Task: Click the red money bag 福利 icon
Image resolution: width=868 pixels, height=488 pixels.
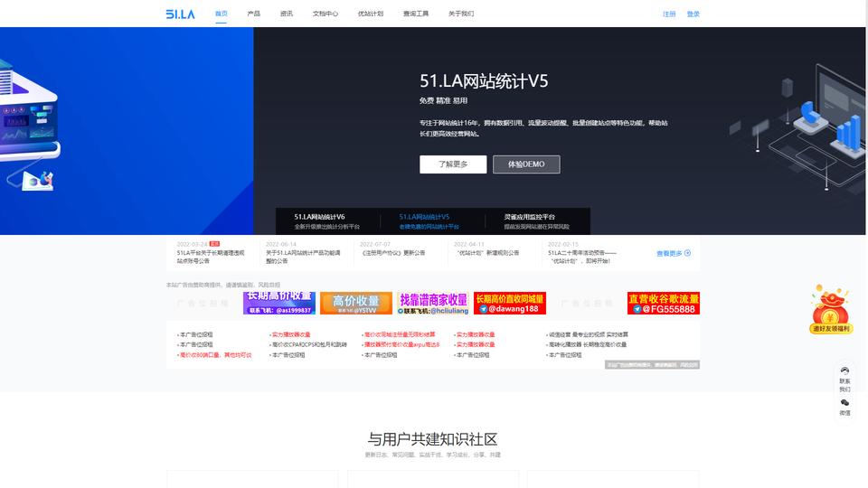Action: tap(830, 309)
